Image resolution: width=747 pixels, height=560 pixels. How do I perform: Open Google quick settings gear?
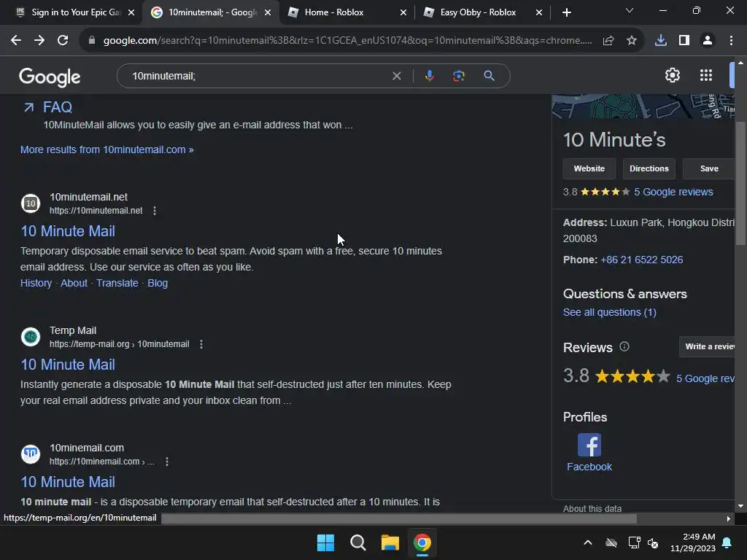[x=672, y=75]
